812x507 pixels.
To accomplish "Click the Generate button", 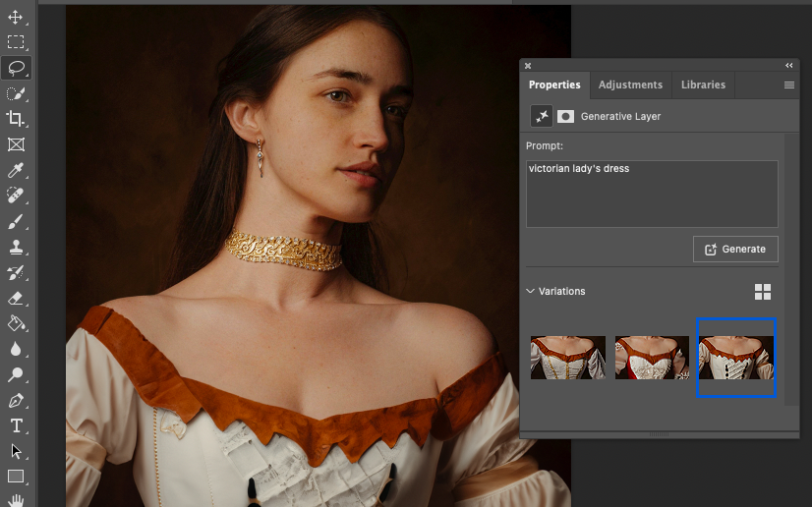I will [x=735, y=250].
